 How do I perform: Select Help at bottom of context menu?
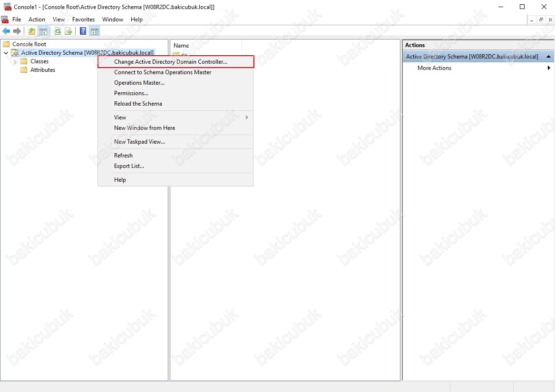pyautogui.click(x=176, y=179)
